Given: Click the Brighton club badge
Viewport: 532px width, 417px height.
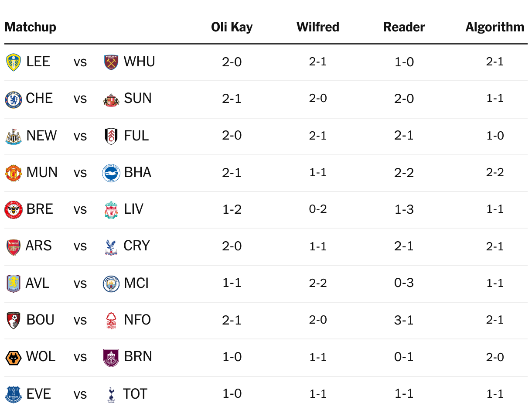Looking at the screenshot, I should [x=111, y=173].
